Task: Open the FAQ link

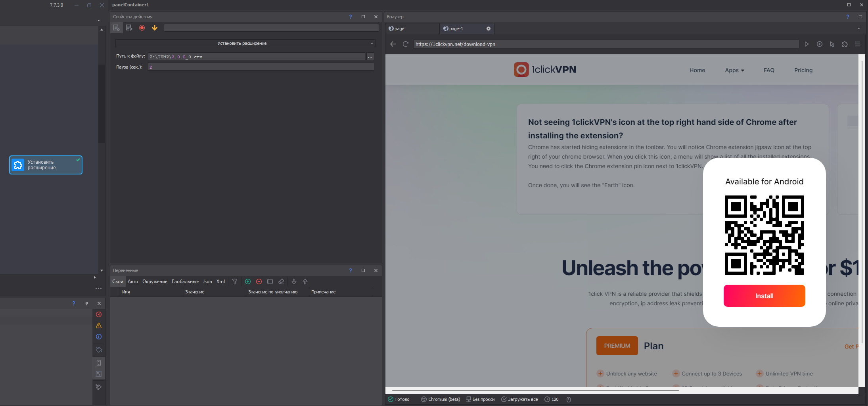Action: point(769,70)
